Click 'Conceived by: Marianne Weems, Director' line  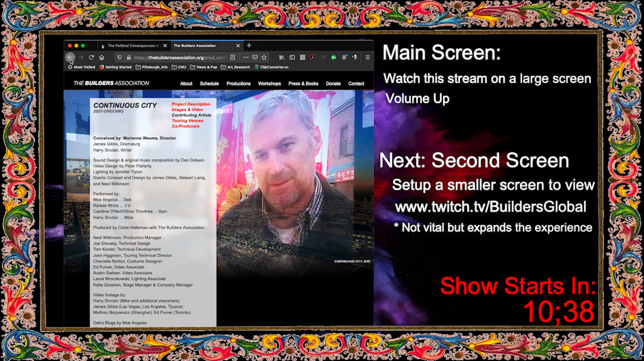pyautogui.click(x=135, y=138)
